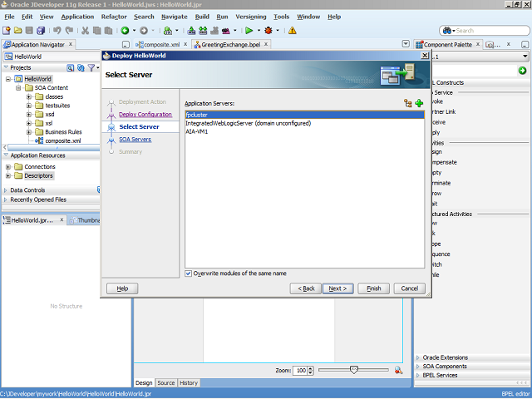The width and height of the screenshot is (532, 399).
Task: Switch to the Source tab
Action: tap(165, 383)
